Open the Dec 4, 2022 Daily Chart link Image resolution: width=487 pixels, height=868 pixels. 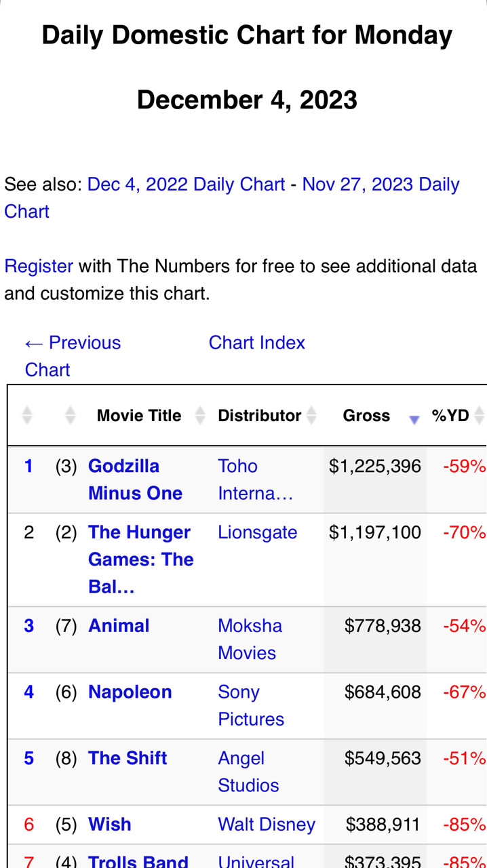coord(186,184)
